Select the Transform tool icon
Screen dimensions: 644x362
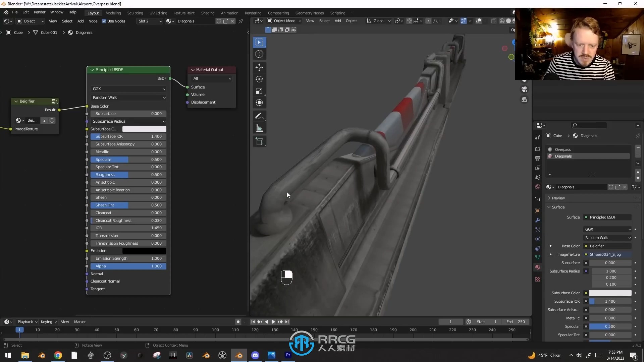(x=260, y=103)
